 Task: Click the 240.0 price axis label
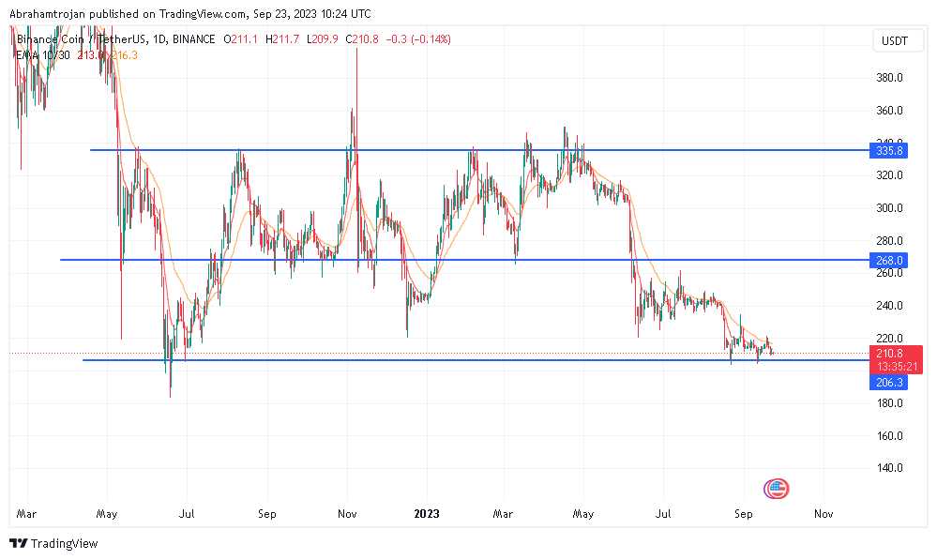click(889, 306)
